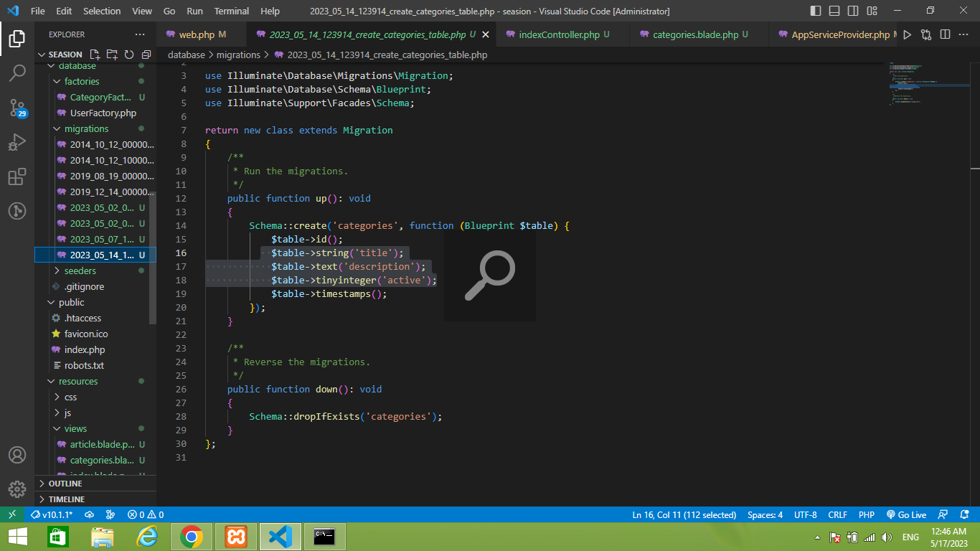
Task: Open the Run and Debug view
Action: (x=17, y=142)
